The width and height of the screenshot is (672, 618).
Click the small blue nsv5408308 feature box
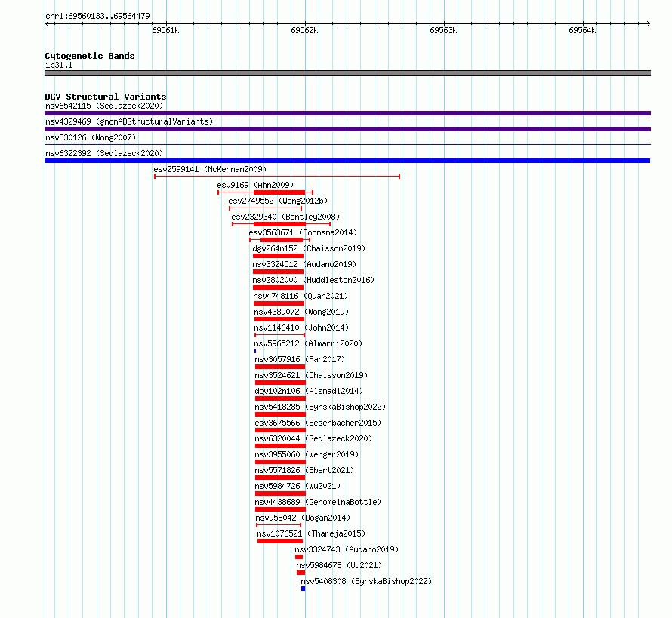tap(303, 589)
